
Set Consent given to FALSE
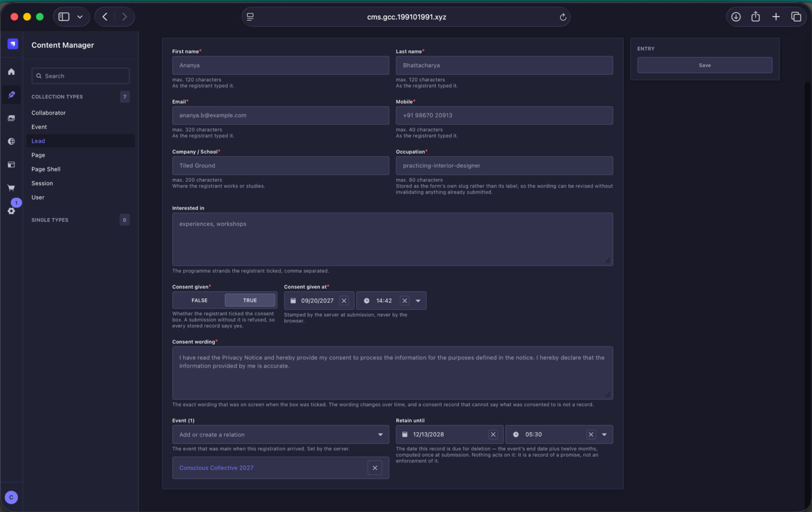[200, 300]
